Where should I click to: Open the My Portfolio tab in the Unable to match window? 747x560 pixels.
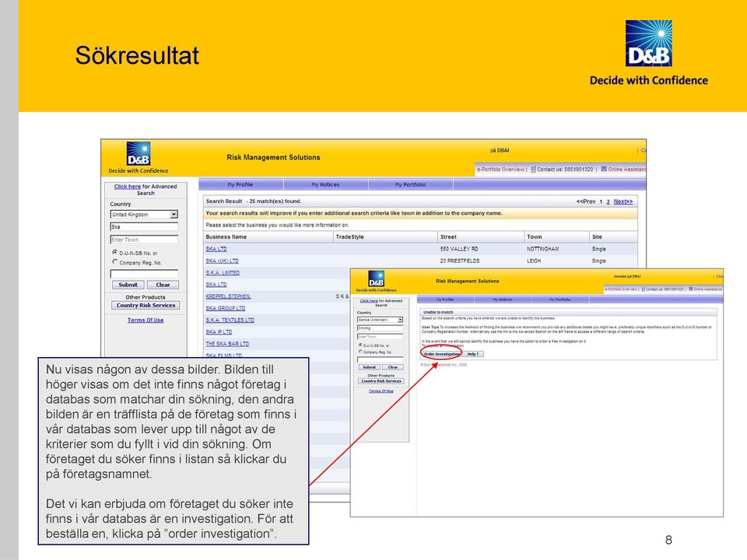click(559, 299)
